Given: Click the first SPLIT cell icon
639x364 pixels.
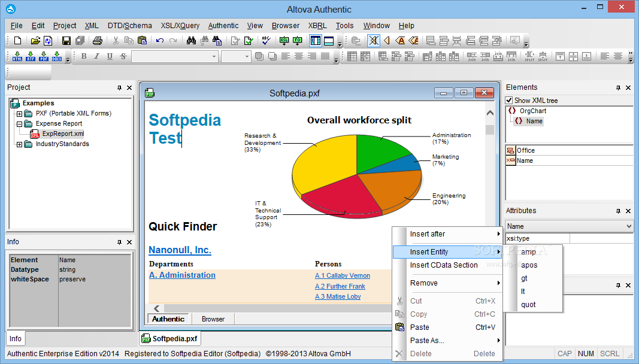Looking at the screenshot, I should click(x=529, y=56).
